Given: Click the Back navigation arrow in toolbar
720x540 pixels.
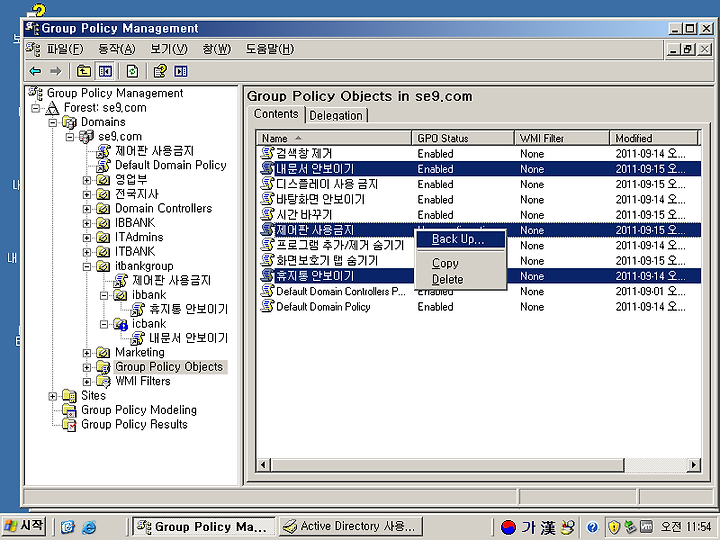Looking at the screenshot, I should [x=35, y=71].
